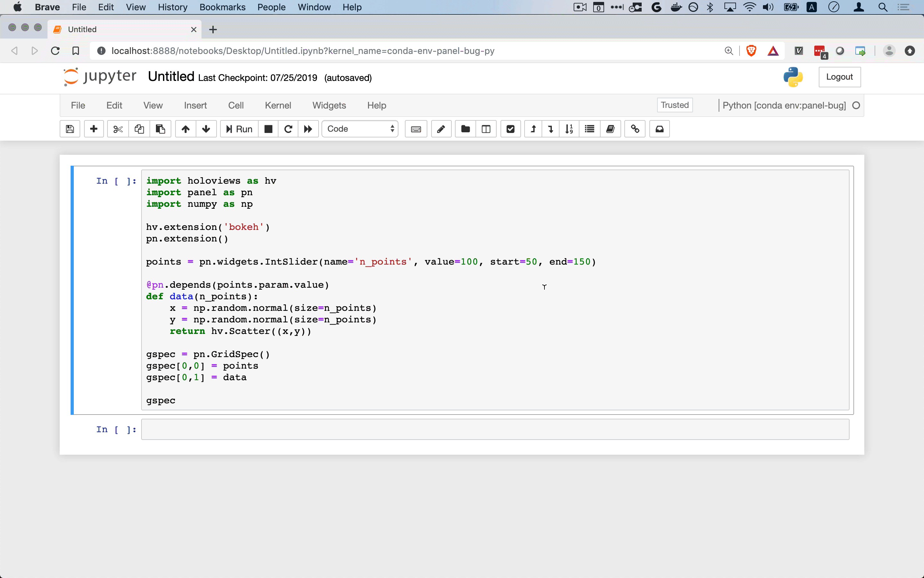Open the notebook File menu
This screenshot has height=578, width=924.
[78, 106]
